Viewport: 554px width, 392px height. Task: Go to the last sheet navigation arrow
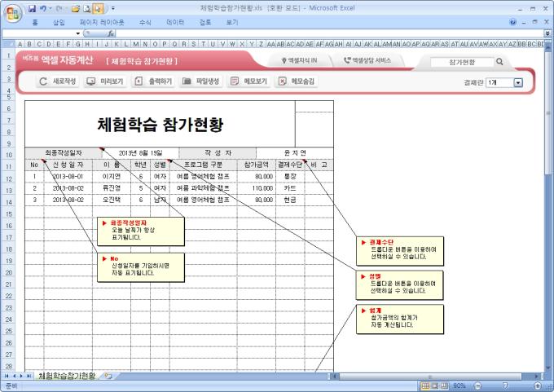pos(29,376)
